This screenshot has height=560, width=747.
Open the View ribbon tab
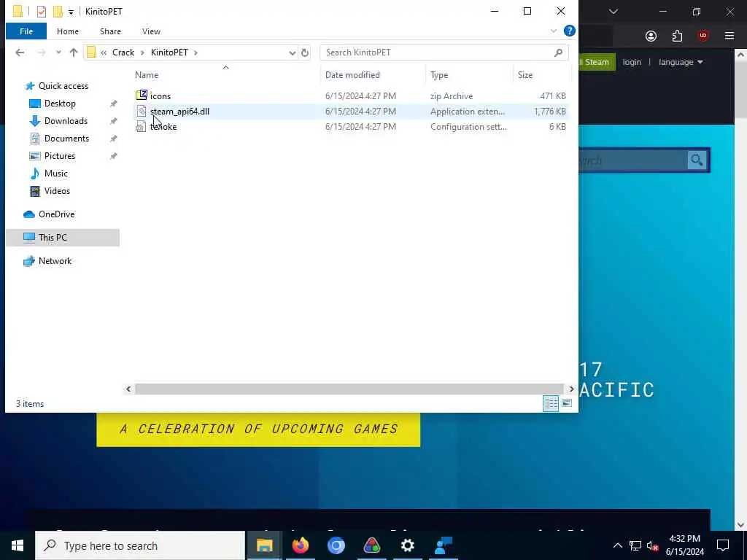(x=151, y=31)
